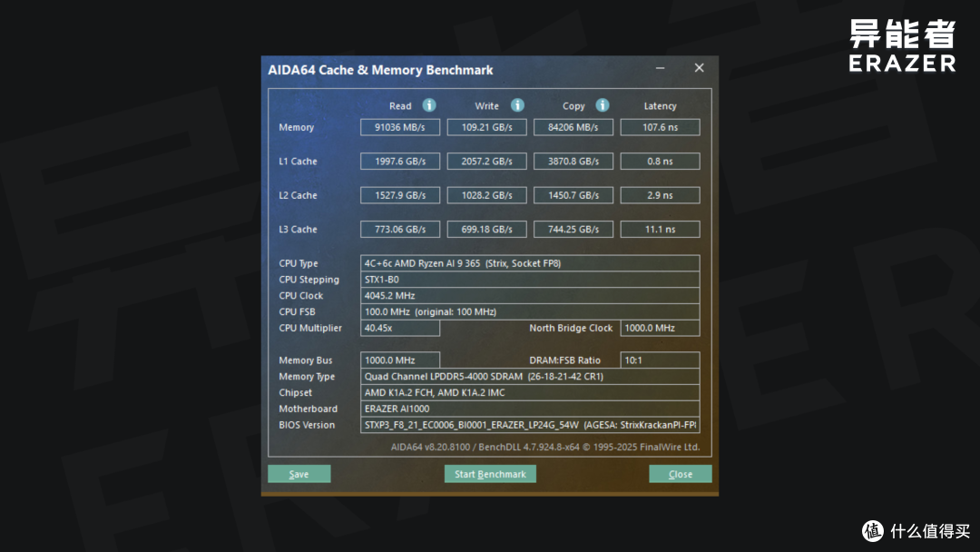The height and width of the screenshot is (552, 980).
Task: Select Memory Copy value 84206 MB/s
Action: [x=573, y=127]
